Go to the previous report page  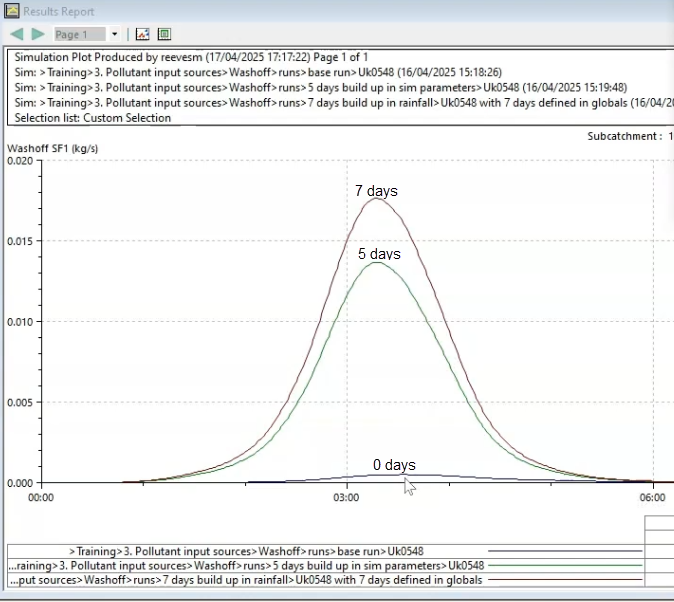coord(17,34)
